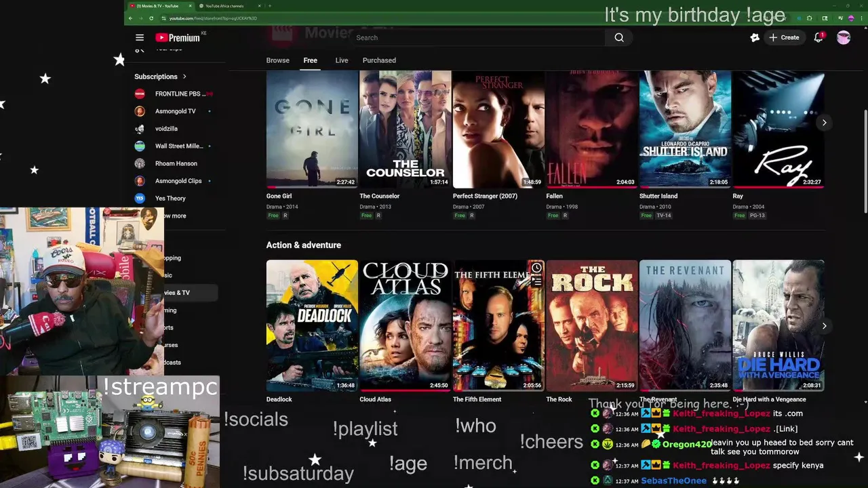Focus the YouTube search field

[x=478, y=38]
